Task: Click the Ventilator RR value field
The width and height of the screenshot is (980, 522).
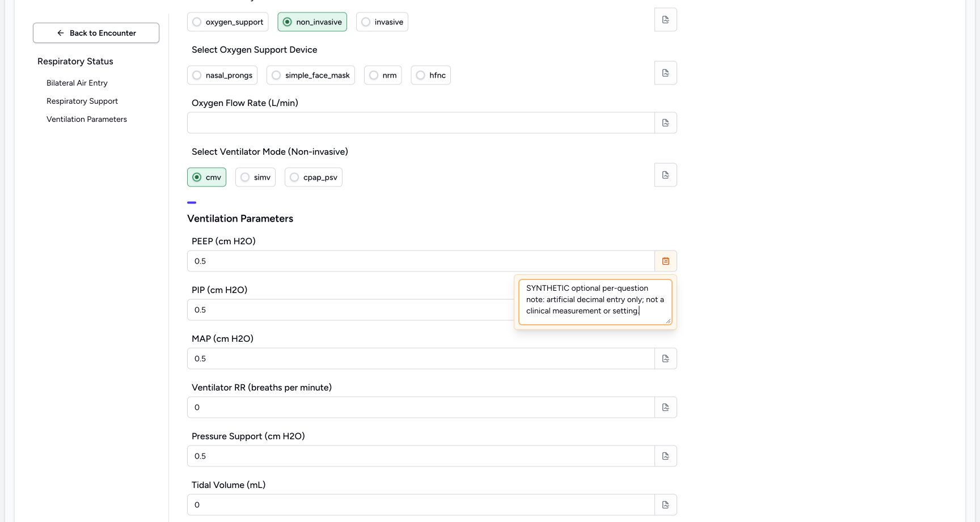Action: (421, 408)
